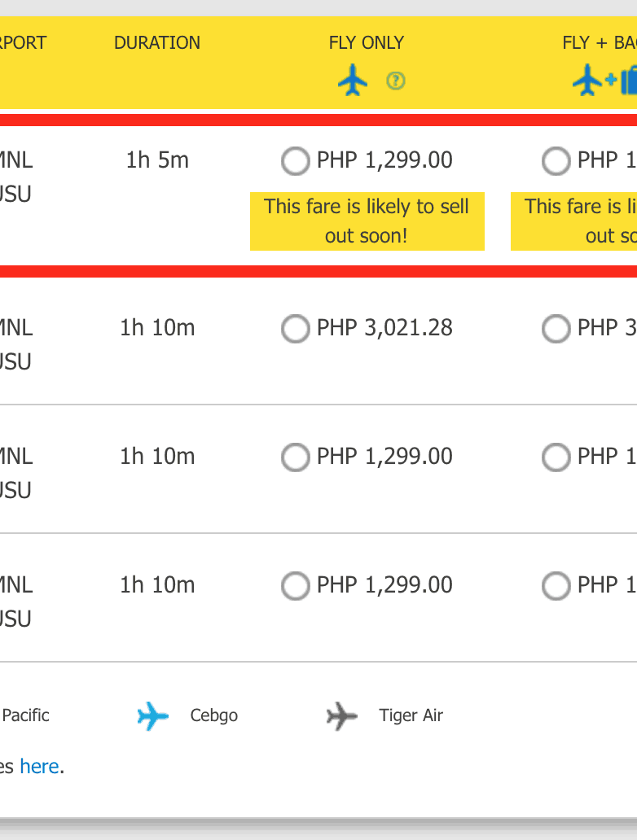637x840 pixels.
Task: Click the FLY + BAG column heading text
Action: tap(600, 43)
